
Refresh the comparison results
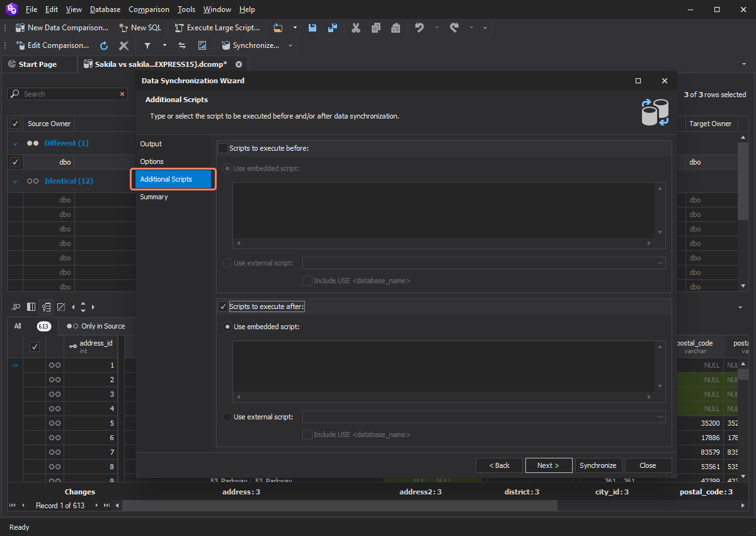[x=103, y=45]
